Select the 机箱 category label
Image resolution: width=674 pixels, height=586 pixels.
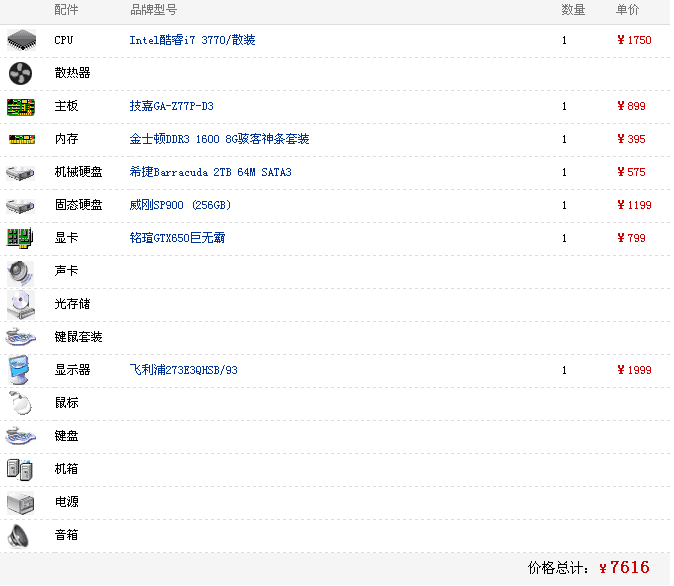(66, 469)
